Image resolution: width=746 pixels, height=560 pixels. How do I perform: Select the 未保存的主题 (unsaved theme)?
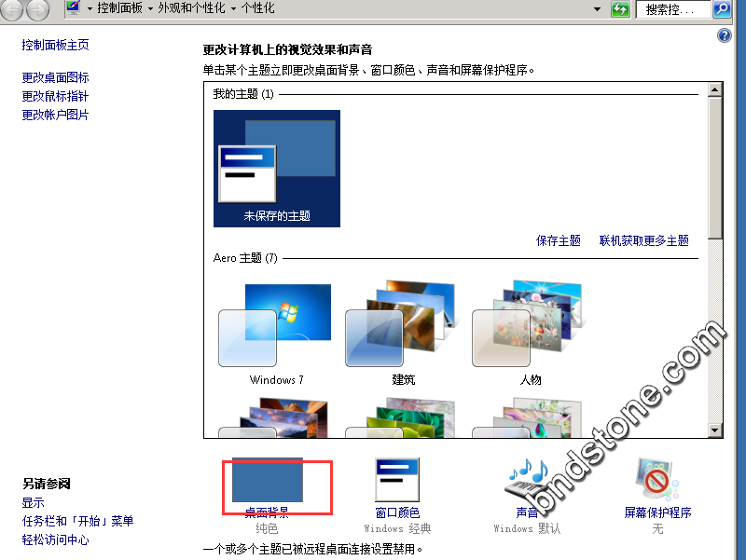(277, 168)
